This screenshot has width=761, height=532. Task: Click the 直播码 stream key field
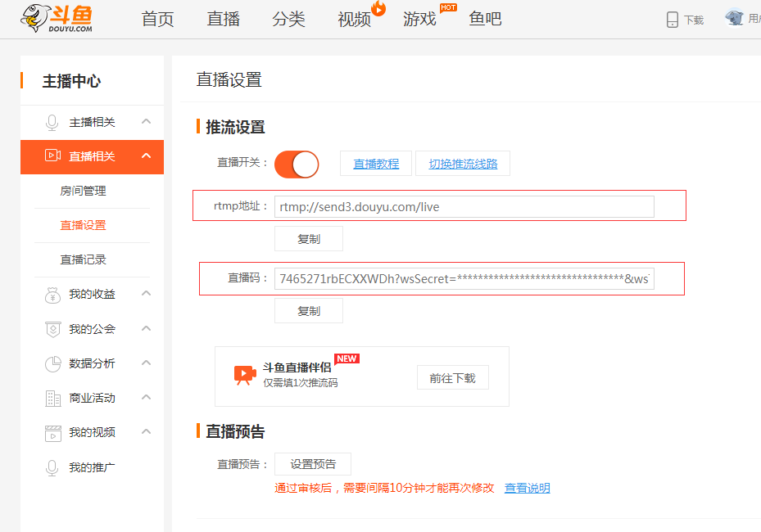pos(464,279)
